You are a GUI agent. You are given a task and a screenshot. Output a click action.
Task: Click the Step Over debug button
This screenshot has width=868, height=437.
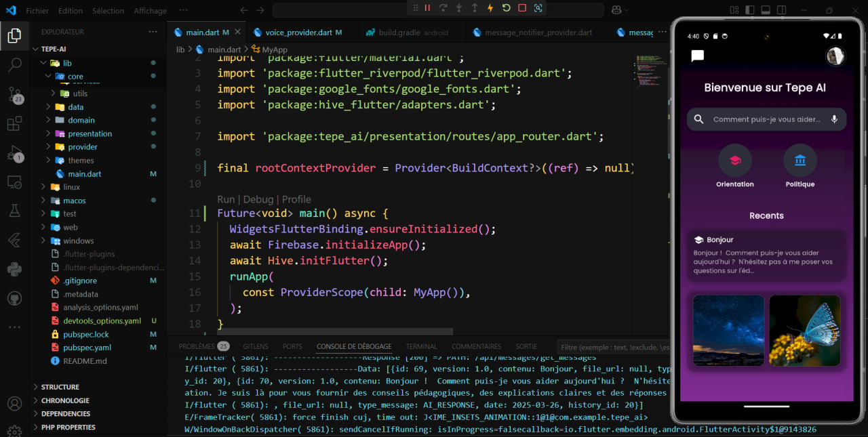(x=443, y=8)
